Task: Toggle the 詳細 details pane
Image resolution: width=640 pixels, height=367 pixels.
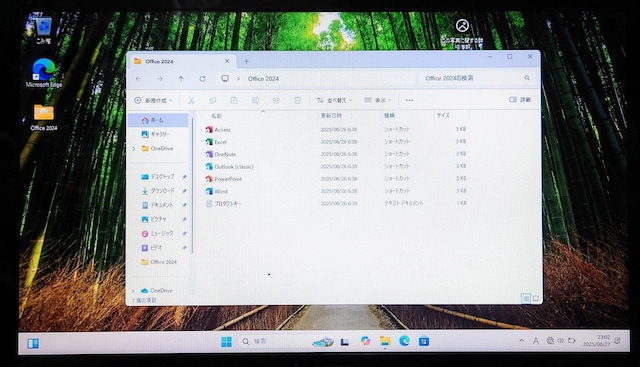Action: click(520, 100)
